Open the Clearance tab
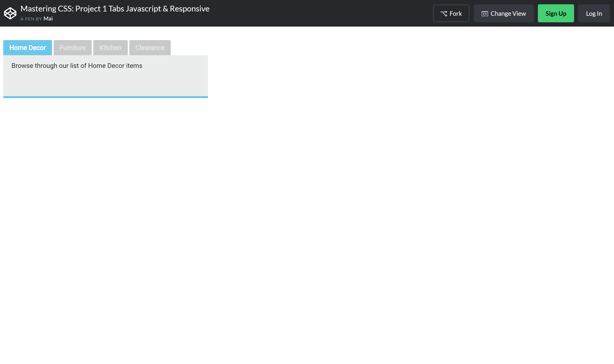The width and height of the screenshot is (614, 364). (150, 48)
